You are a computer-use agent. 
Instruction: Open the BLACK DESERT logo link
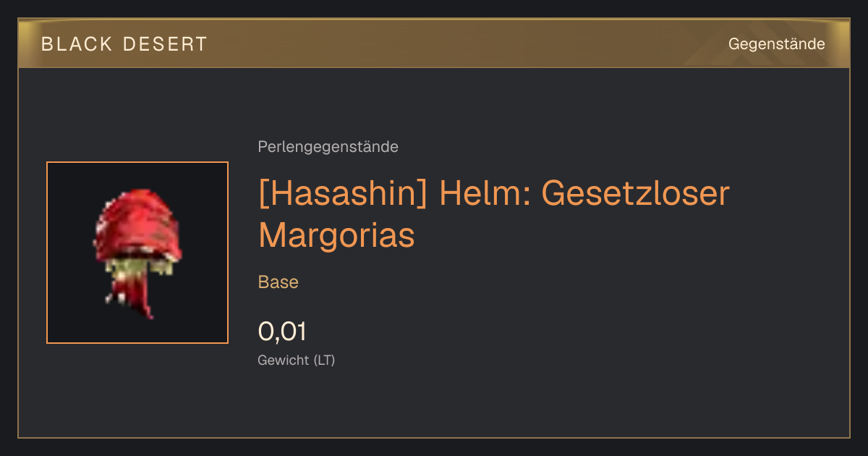pyautogui.click(x=124, y=44)
